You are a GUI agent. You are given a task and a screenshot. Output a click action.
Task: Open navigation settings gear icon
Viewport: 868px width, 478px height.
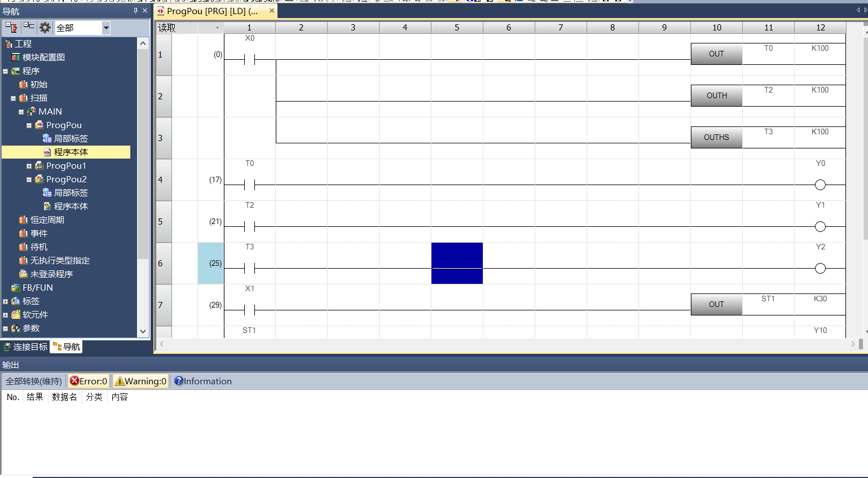click(x=45, y=27)
